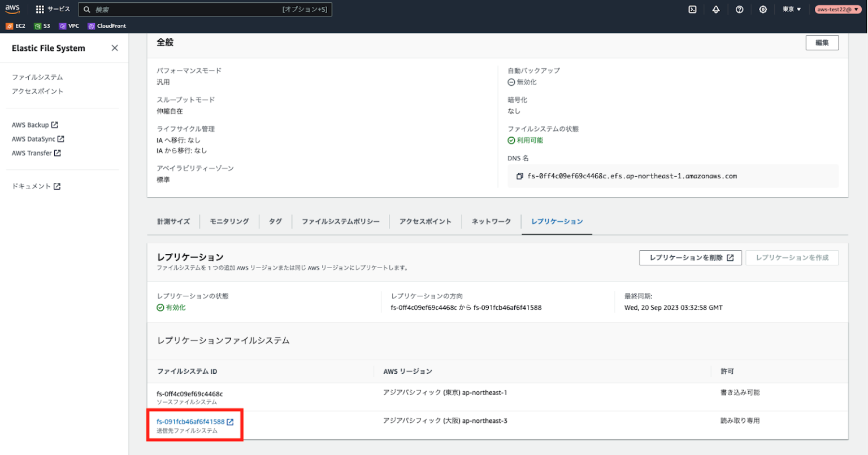Open the サービス grid menu
The width and height of the screenshot is (868, 455).
coord(53,9)
